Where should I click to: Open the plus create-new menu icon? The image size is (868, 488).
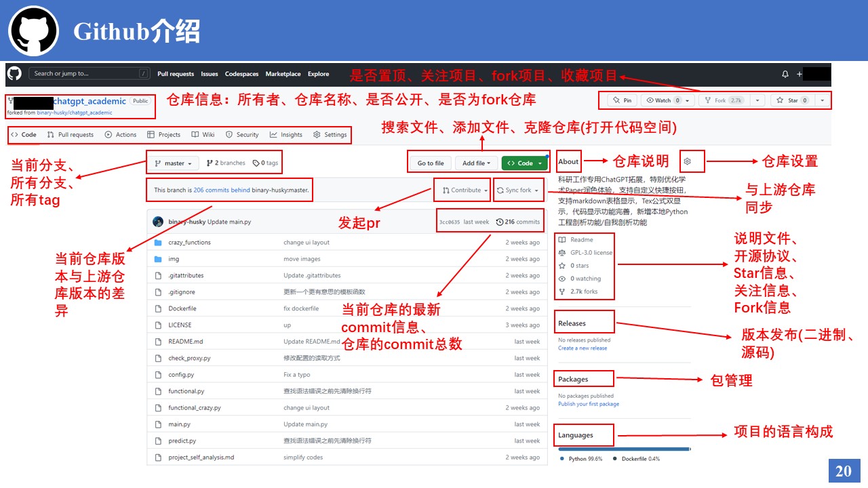(800, 74)
